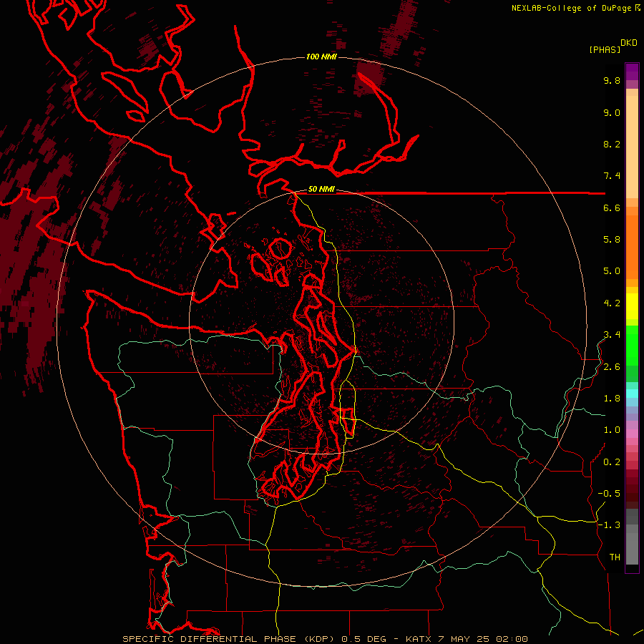
Task: Click the 5.8 value on the color scale
Action: click(x=612, y=240)
